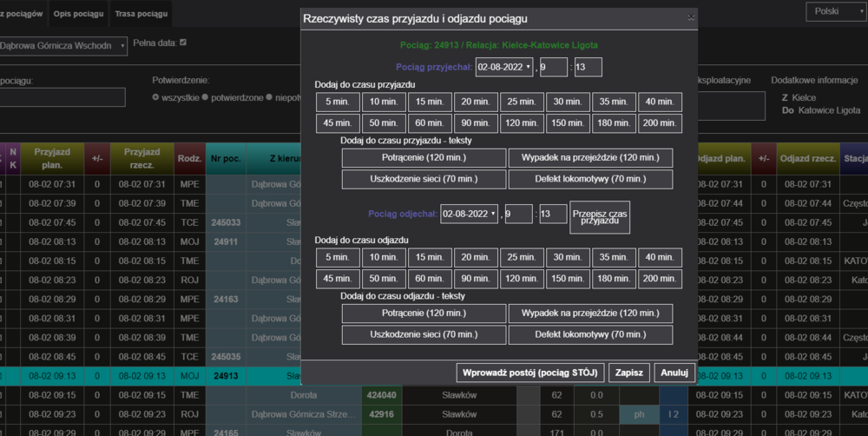The width and height of the screenshot is (868, 436).
Task: Select the 'potwierdzone' radio option
Action: (x=205, y=97)
